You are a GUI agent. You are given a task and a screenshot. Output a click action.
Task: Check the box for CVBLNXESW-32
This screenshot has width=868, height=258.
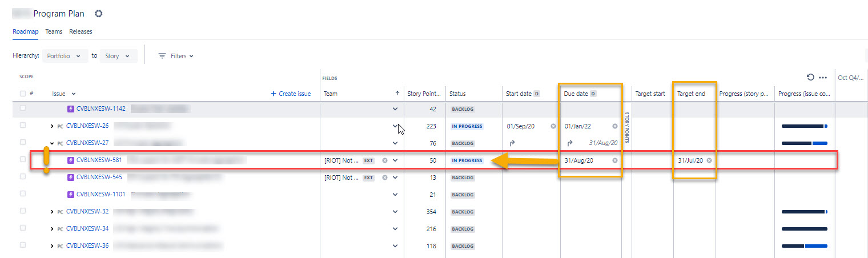coord(23,211)
